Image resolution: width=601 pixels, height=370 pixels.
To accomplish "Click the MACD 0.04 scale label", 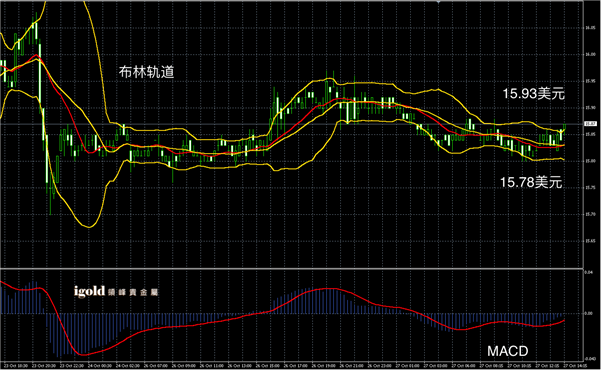I will (589, 272).
